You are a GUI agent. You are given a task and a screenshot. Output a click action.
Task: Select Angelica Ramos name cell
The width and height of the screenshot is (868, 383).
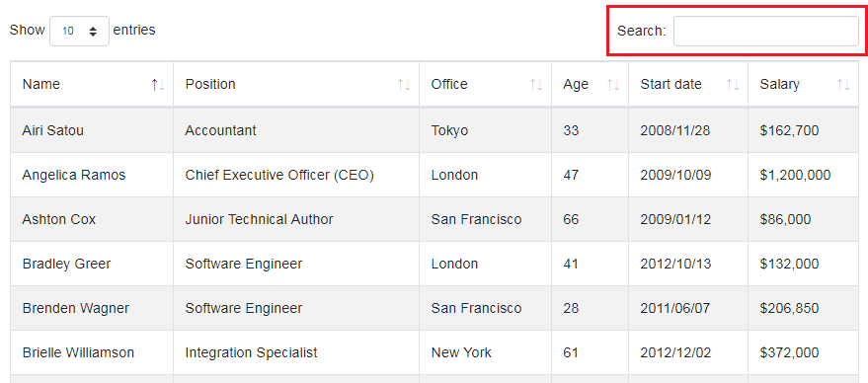click(74, 176)
